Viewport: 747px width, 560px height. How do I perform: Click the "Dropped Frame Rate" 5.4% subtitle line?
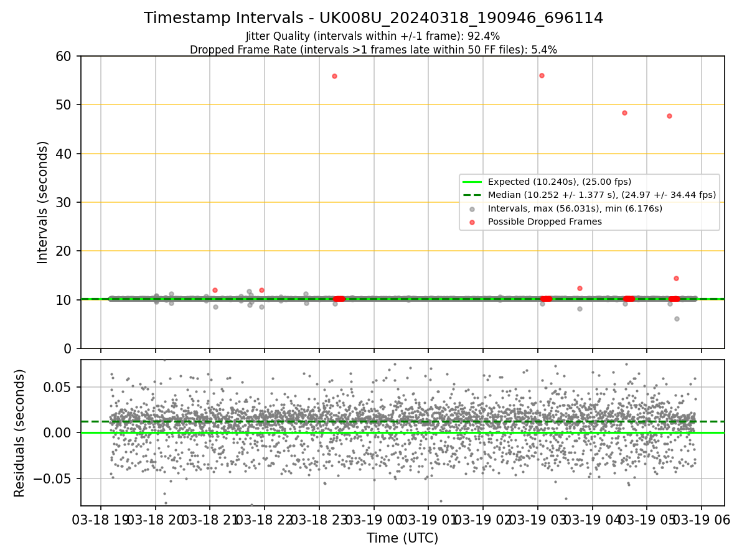pos(374,50)
